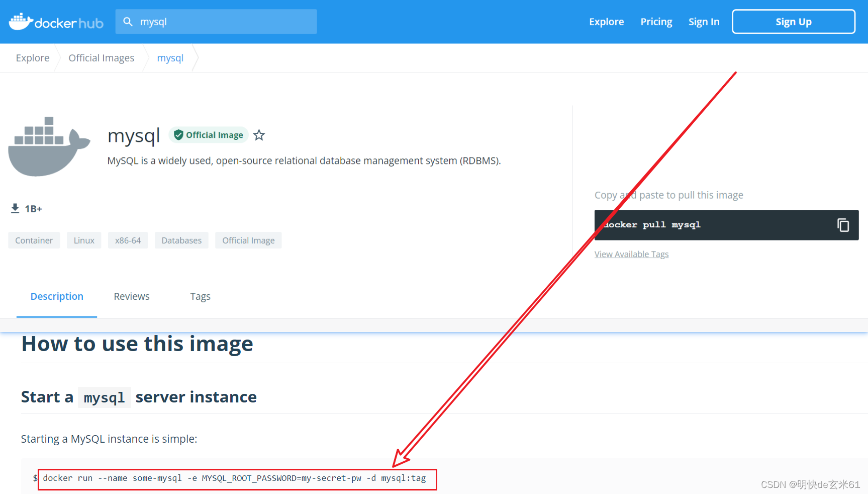Click the Official Image verified badge
This screenshot has height=494, width=868.
coord(209,135)
